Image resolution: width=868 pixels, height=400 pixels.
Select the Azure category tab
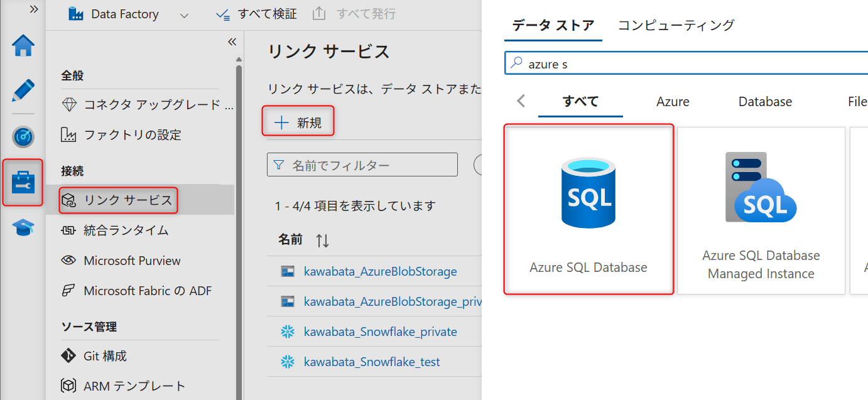[x=673, y=102]
